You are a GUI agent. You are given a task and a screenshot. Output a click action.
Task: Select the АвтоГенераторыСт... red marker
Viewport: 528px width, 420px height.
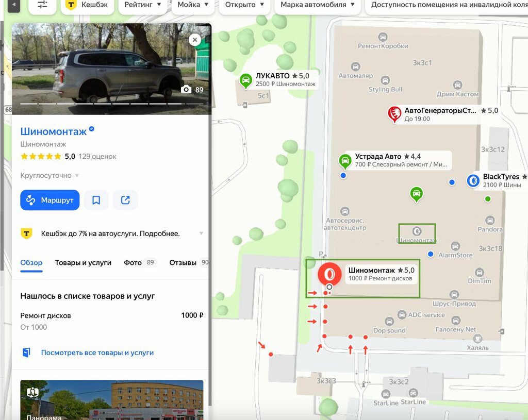(x=394, y=114)
